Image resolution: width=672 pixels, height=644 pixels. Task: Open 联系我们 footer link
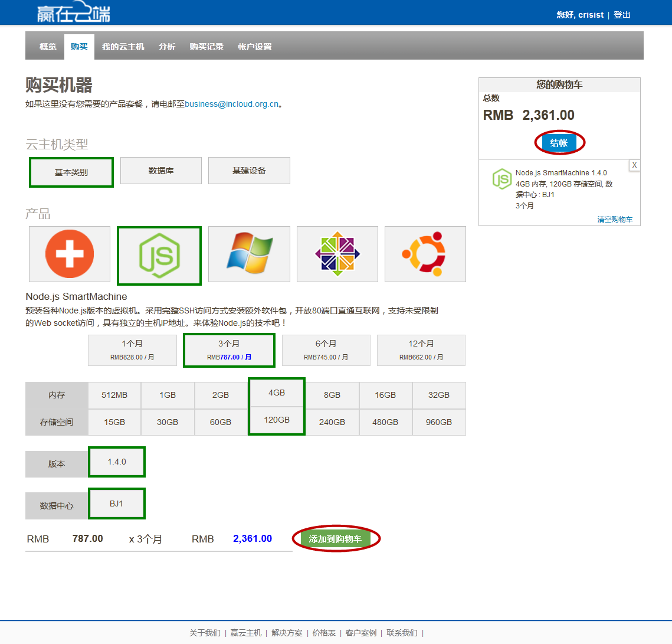coord(402,633)
